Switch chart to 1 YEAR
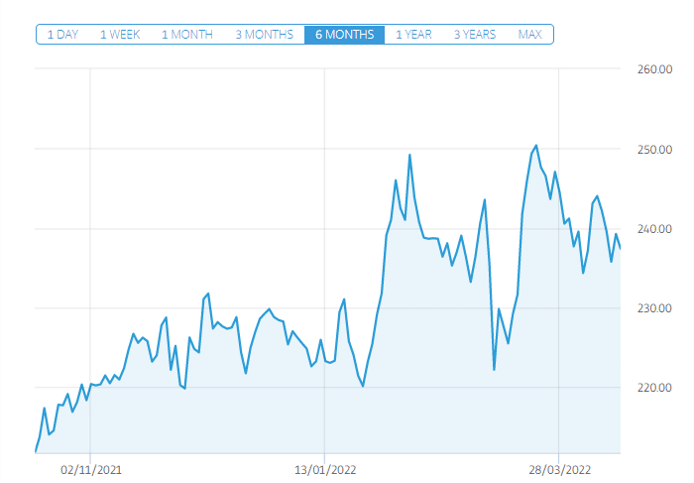 tap(414, 35)
